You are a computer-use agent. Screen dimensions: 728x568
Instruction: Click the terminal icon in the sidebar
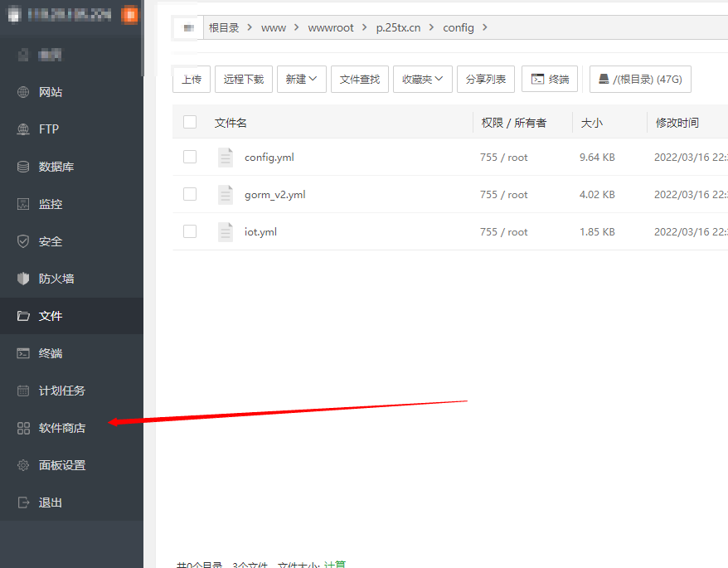click(x=23, y=353)
